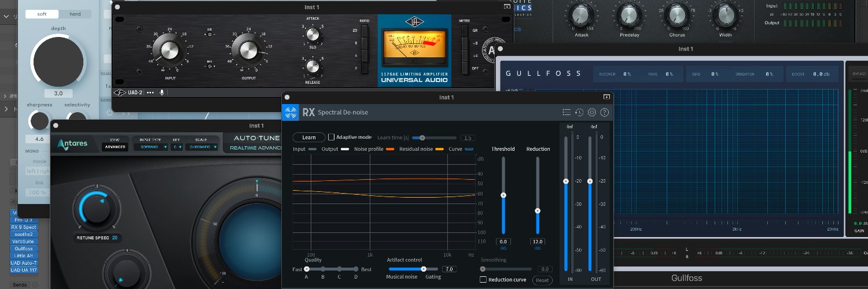Click the link icon under Threshold value
The width and height of the screenshot is (868, 289).
pyautogui.click(x=503, y=248)
